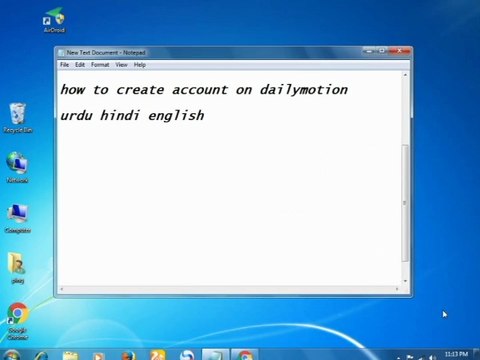Image resolution: width=480 pixels, height=360 pixels.
Task: Open the AirDroid desktop shortcut
Action: tap(54, 20)
